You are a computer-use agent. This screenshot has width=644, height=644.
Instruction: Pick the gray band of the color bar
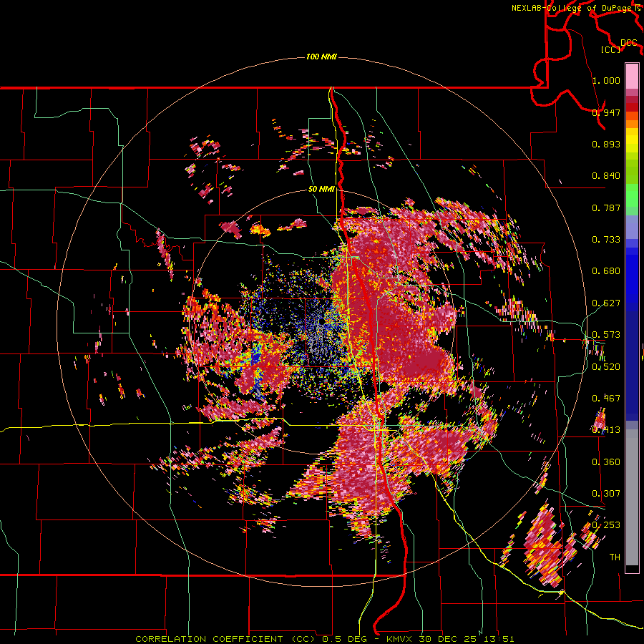(x=632, y=497)
